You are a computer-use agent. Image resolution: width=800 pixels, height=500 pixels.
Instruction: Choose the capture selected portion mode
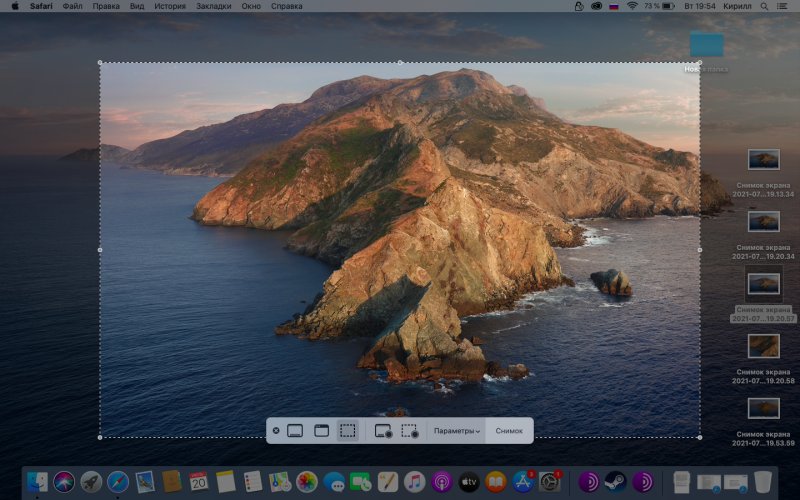coord(347,430)
